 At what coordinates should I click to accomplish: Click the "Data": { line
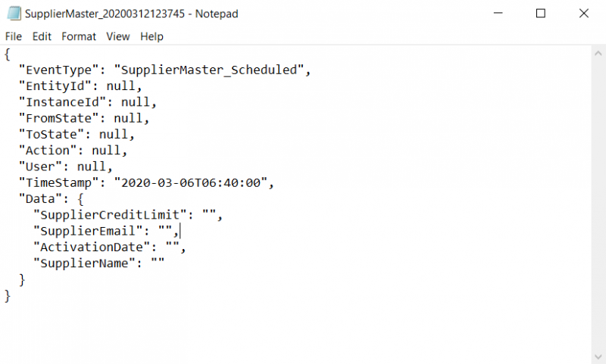tap(51, 199)
